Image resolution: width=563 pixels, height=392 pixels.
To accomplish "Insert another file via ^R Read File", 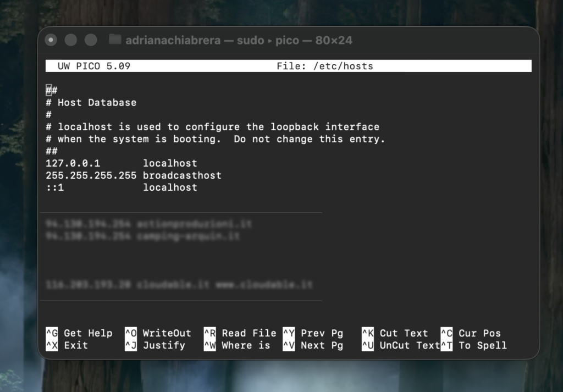I will [x=241, y=333].
